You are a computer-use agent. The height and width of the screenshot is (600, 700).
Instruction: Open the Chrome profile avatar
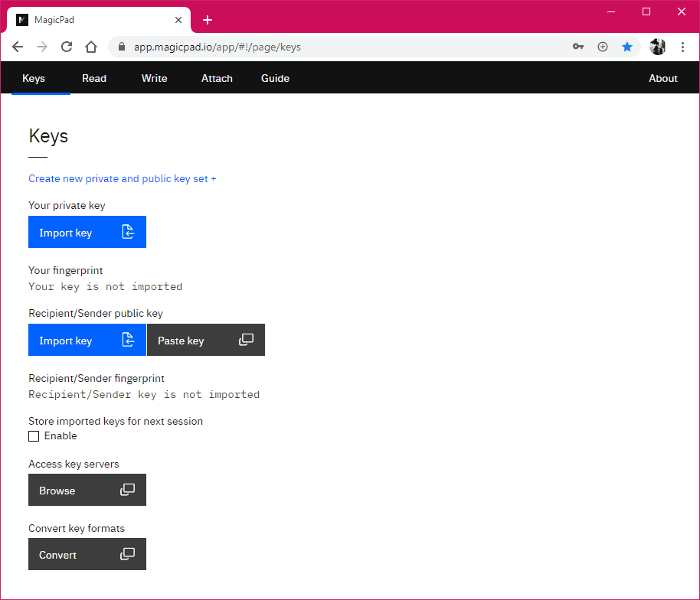(657, 47)
